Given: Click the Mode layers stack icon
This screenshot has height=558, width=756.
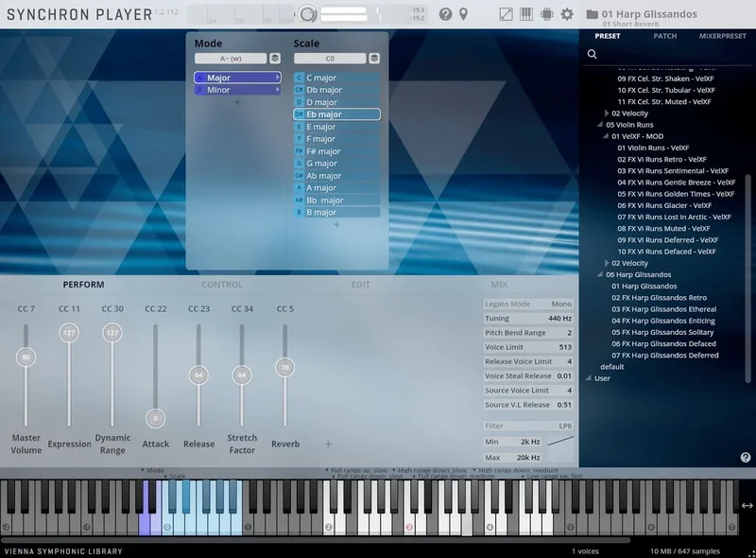Looking at the screenshot, I should (x=275, y=59).
